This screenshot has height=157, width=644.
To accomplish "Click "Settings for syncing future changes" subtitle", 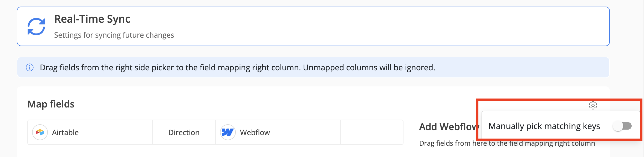I will 114,35.
